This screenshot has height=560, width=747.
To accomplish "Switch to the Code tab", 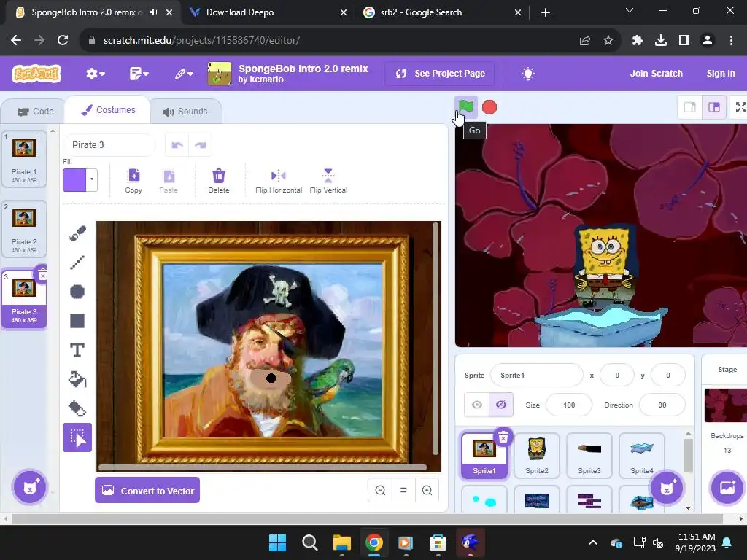I will coord(35,112).
